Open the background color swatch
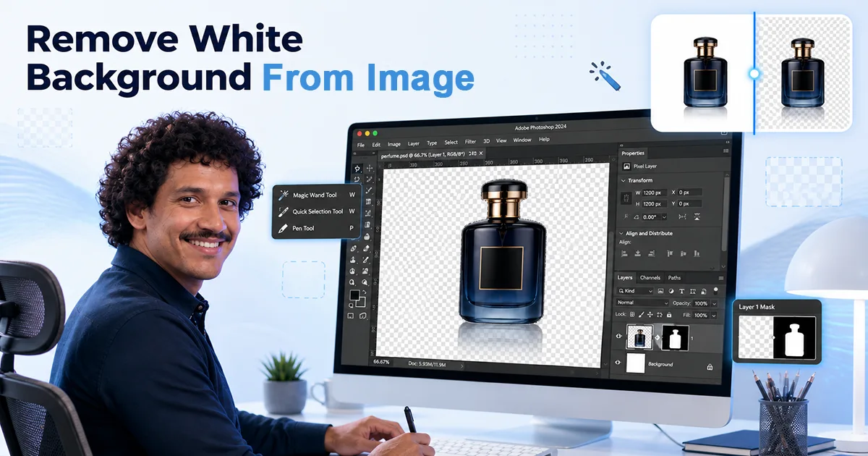 point(362,303)
